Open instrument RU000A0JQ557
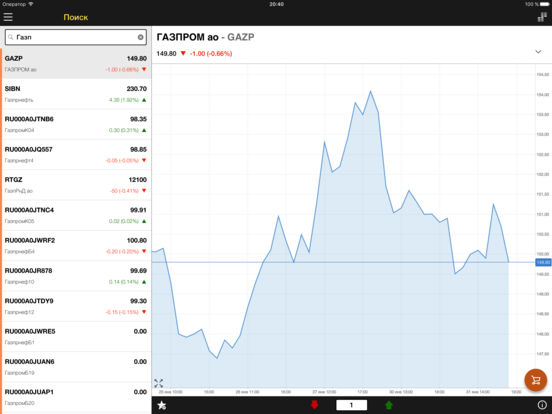 point(76,155)
